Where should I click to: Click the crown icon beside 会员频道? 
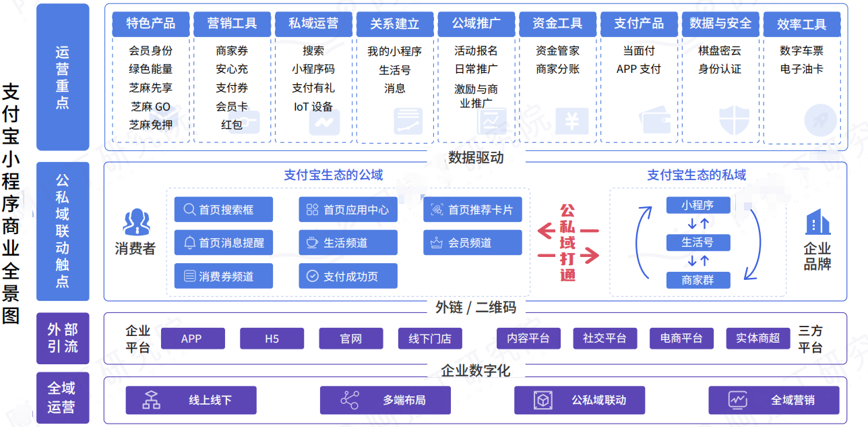pos(437,243)
